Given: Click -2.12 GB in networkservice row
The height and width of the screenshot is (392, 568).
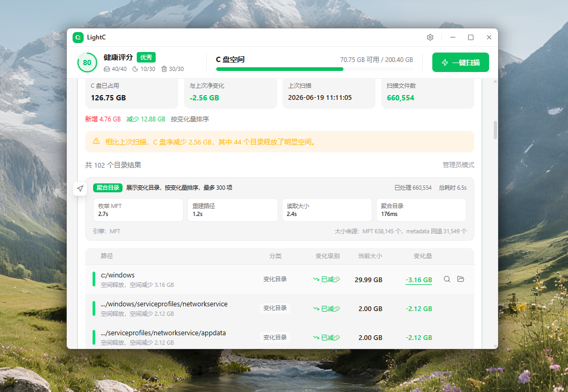Looking at the screenshot, I should click(419, 309).
